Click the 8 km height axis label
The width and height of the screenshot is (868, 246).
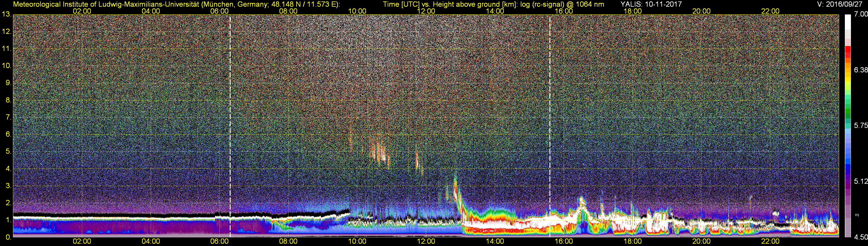click(8, 100)
